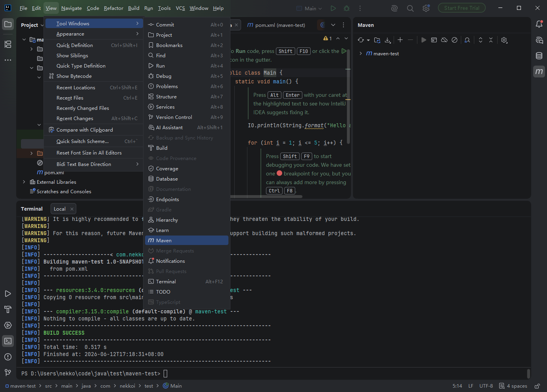Open Bidi Text Base Direction submenu
This screenshot has width=547, height=392.
point(94,164)
